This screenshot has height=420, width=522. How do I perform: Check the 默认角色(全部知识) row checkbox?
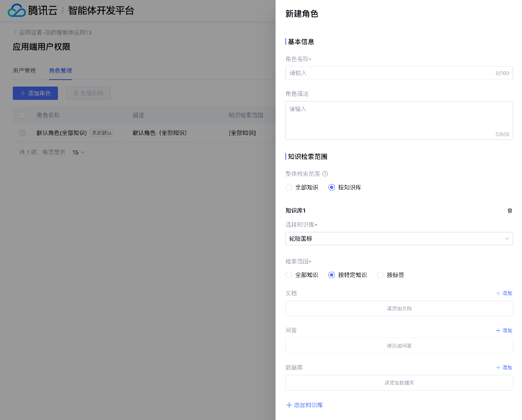(x=23, y=133)
